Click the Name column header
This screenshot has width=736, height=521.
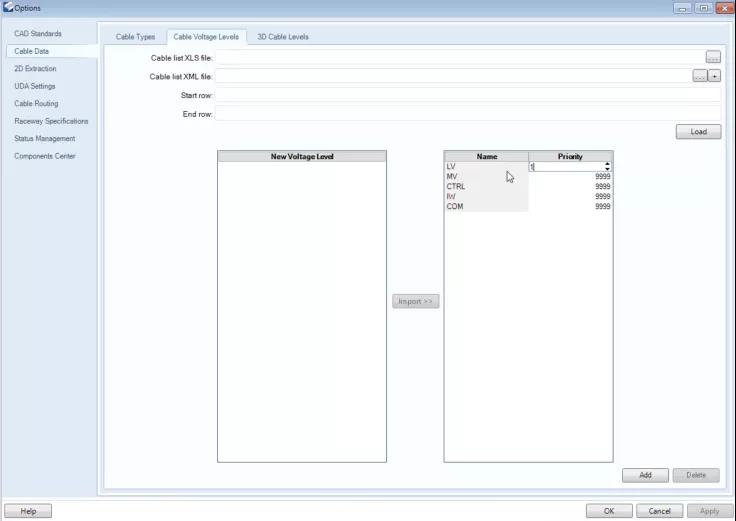(486, 156)
